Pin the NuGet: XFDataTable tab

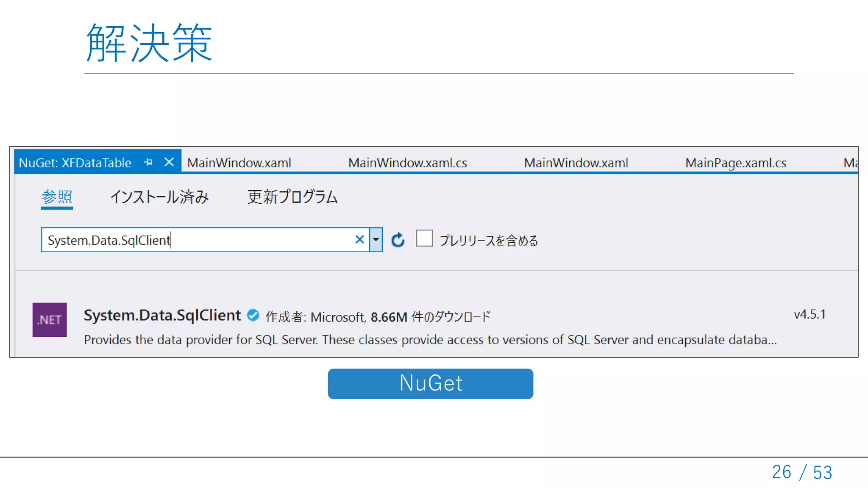[148, 162]
